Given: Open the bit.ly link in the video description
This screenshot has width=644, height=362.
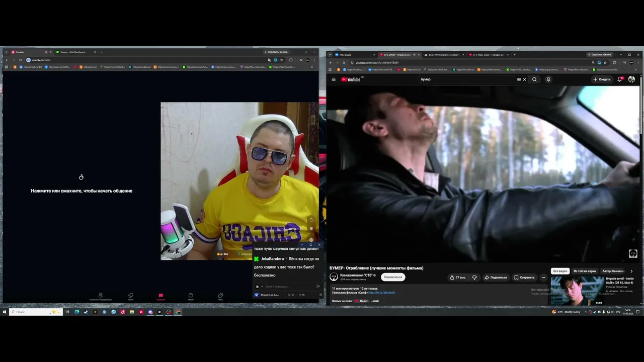Looking at the screenshot, I should coord(381,293).
